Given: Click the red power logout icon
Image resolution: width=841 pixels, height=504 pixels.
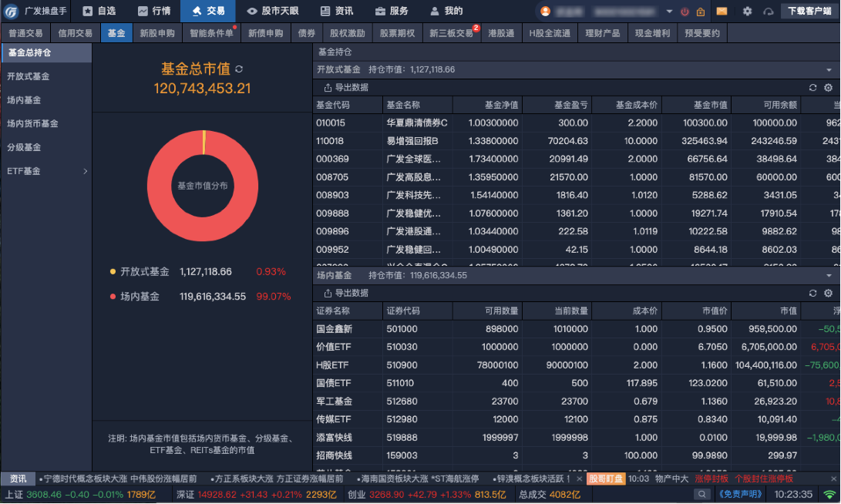Looking at the screenshot, I should click(x=685, y=12).
